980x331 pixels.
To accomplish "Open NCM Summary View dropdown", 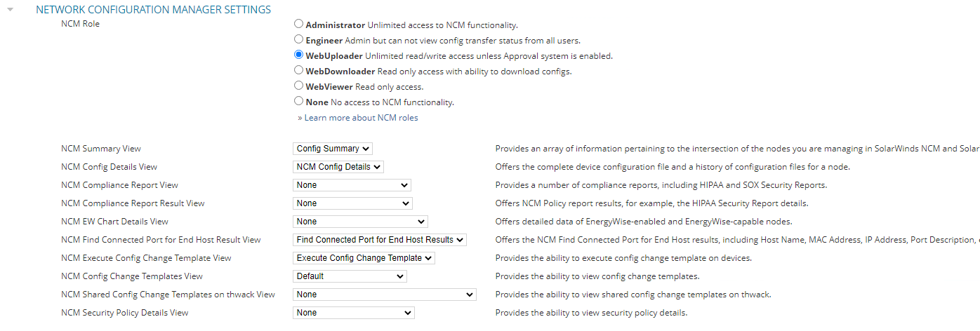I will [332, 149].
